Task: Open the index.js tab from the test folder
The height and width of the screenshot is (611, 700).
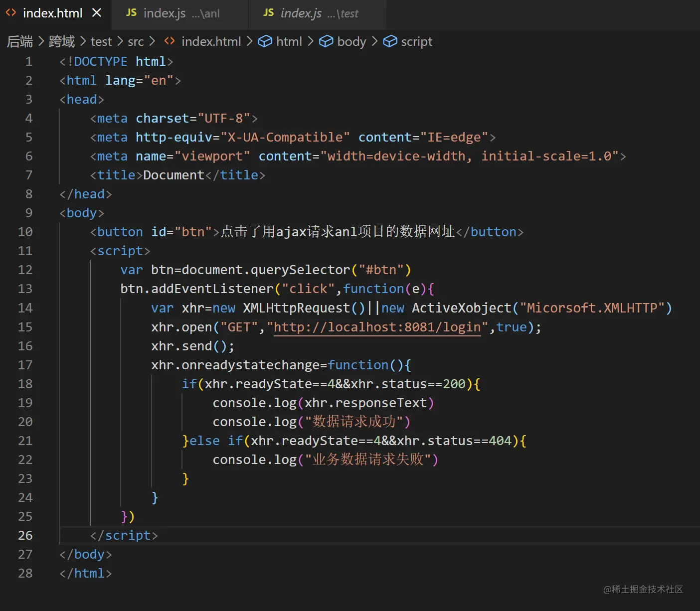Action: click(x=317, y=13)
